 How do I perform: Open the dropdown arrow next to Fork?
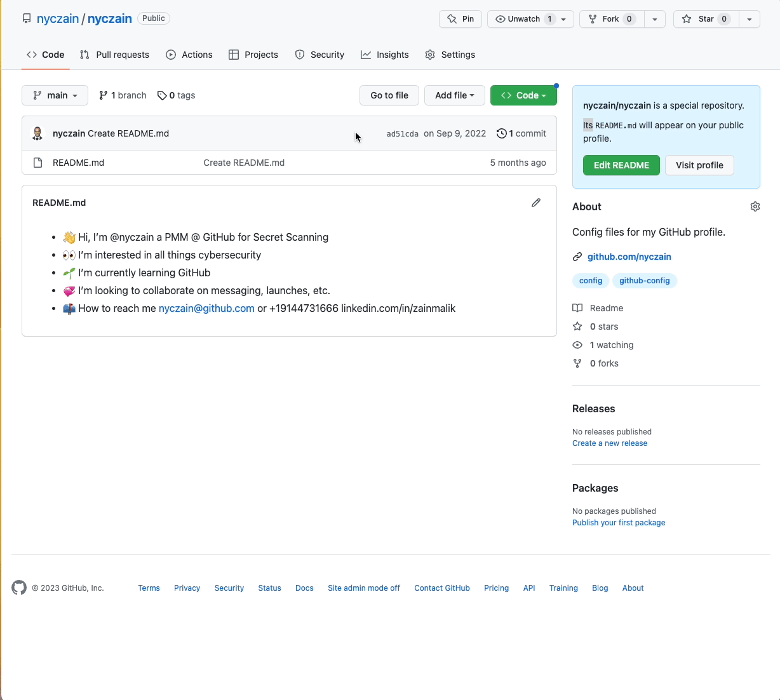coord(654,19)
